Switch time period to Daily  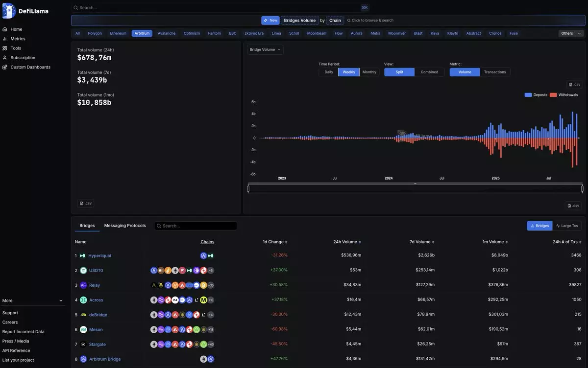click(329, 72)
